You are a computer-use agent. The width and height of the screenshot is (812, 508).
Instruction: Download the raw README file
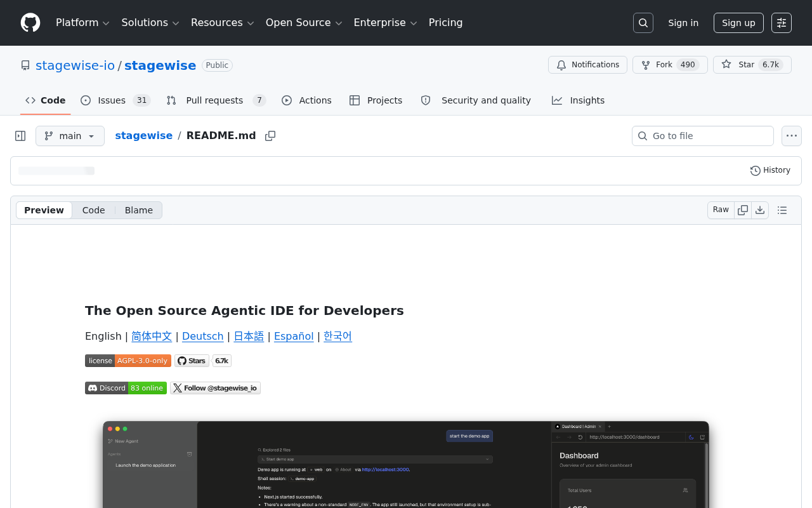coord(760,210)
